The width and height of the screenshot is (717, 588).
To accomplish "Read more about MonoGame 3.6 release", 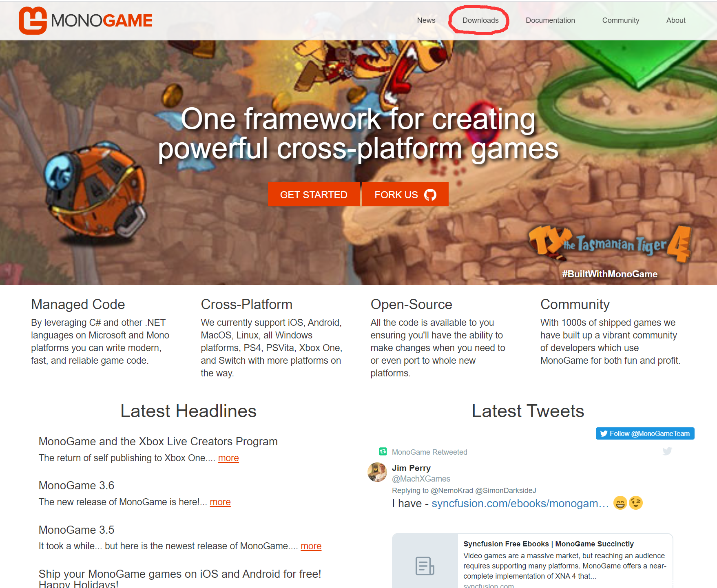I will click(x=220, y=502).
